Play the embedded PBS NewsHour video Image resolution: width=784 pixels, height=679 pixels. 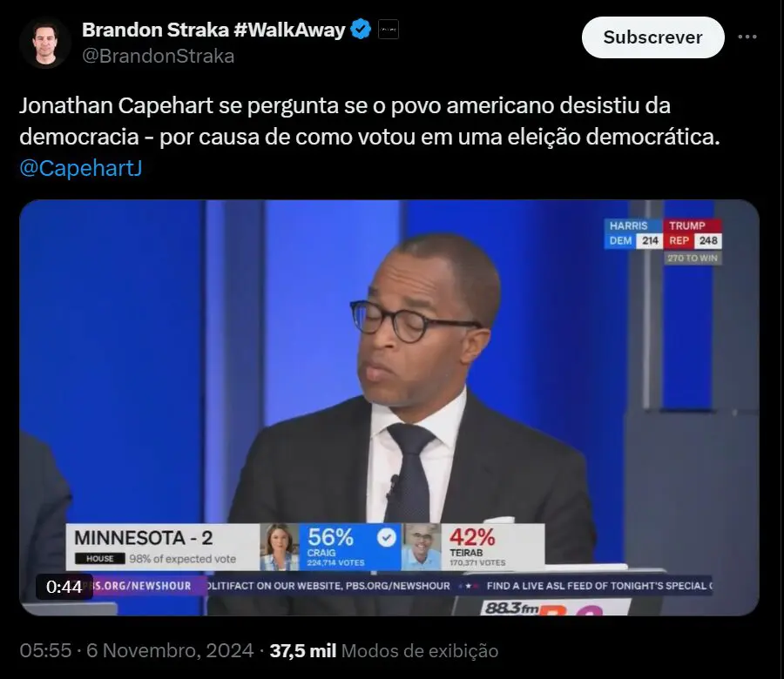coord(389,407)
